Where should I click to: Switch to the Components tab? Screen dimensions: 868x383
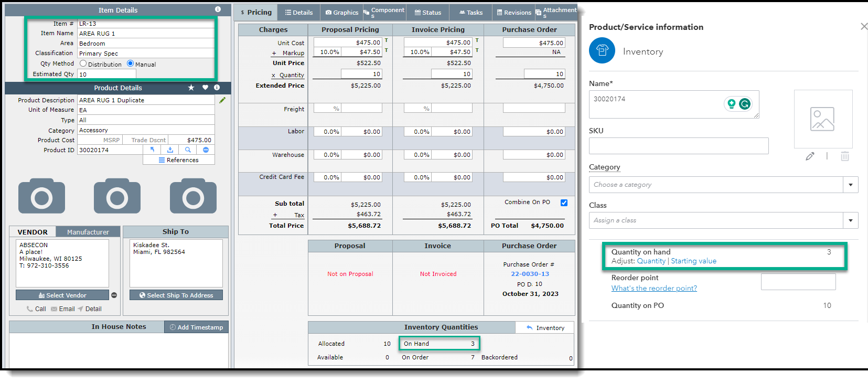tap(384, 12)
